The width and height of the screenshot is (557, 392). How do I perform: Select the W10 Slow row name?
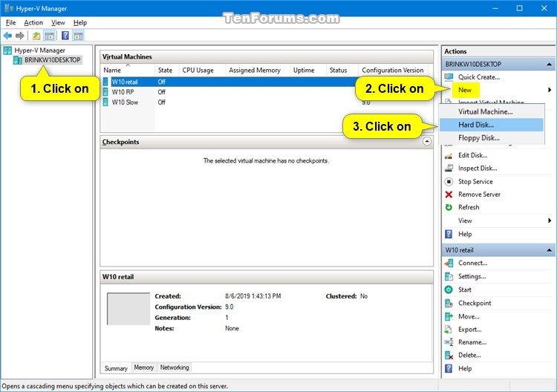click(x=125, y=102)
